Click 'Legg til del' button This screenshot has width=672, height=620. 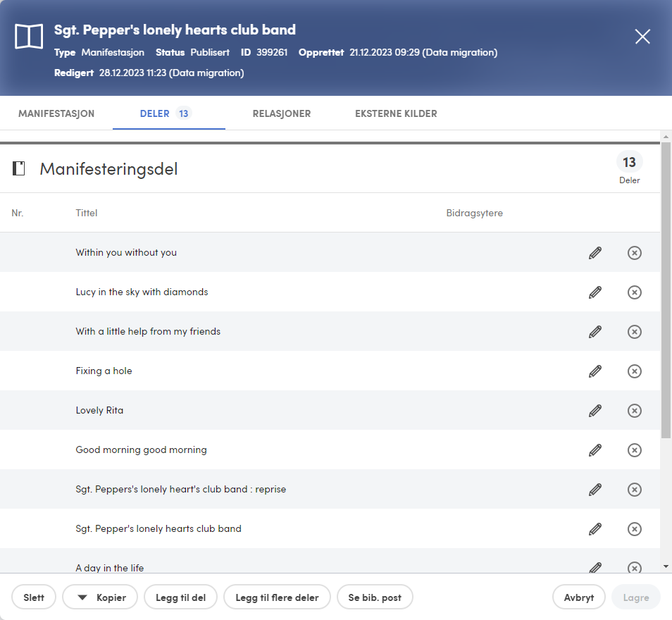(x=180, y=597)
